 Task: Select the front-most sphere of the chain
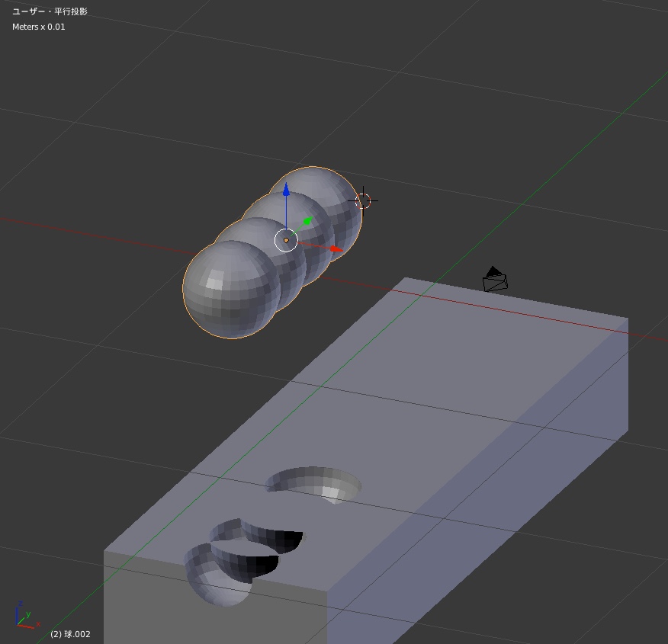(230, 290)
